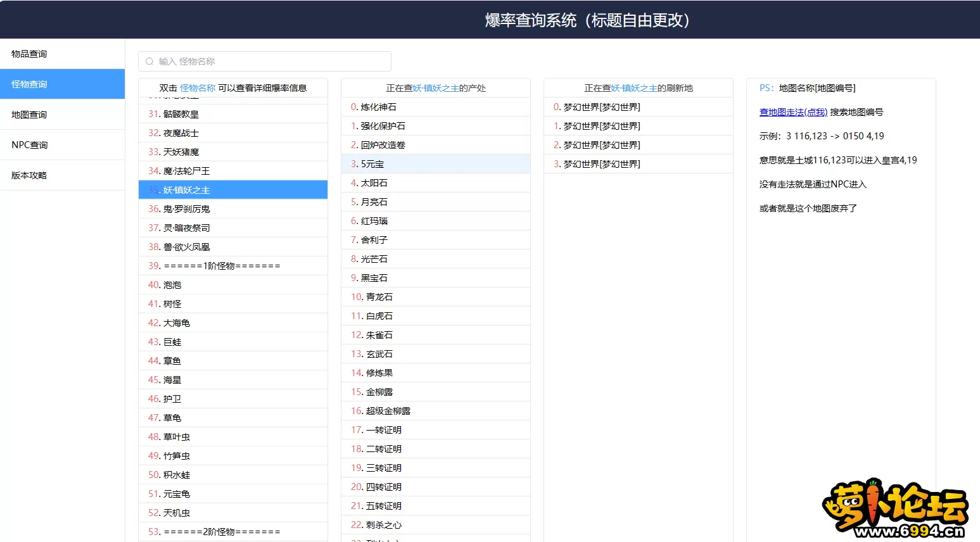Click drop item 13. 玄武石
Screen dimensions: 980x542
436,354
